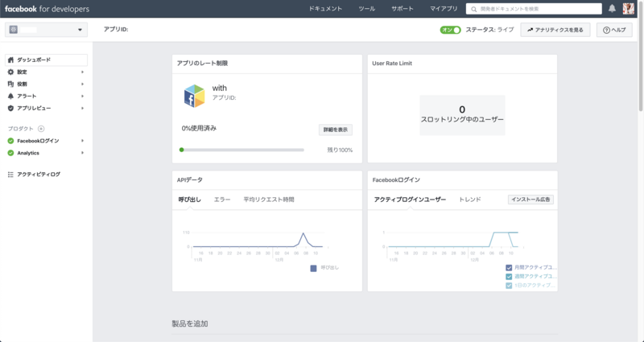
Task: Switch to the エラー tab
Action: pyautogui.click(x=222, y=200)
